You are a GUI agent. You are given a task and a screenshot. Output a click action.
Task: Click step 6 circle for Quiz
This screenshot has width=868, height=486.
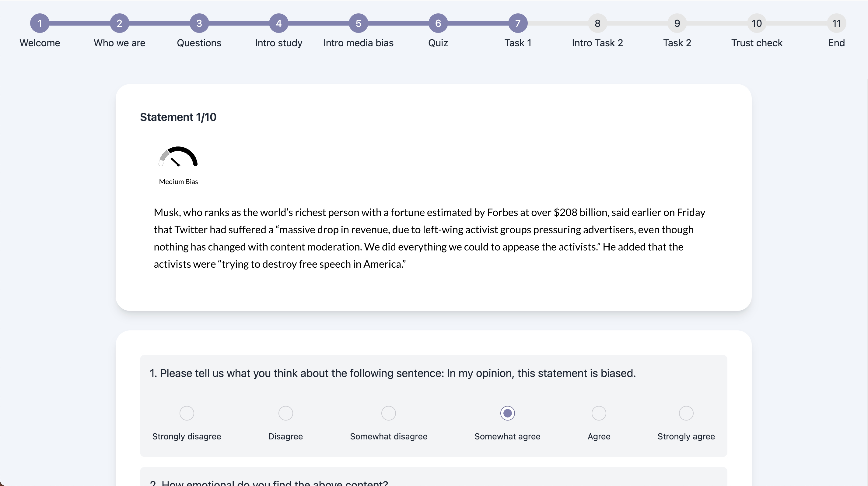(438, 23)
